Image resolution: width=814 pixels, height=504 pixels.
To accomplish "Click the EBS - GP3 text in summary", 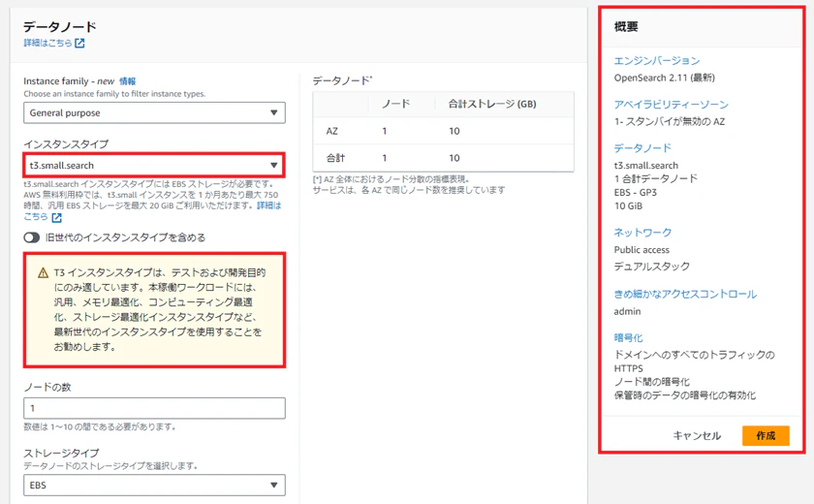I will pyautogui.click(x=635, y=192).
